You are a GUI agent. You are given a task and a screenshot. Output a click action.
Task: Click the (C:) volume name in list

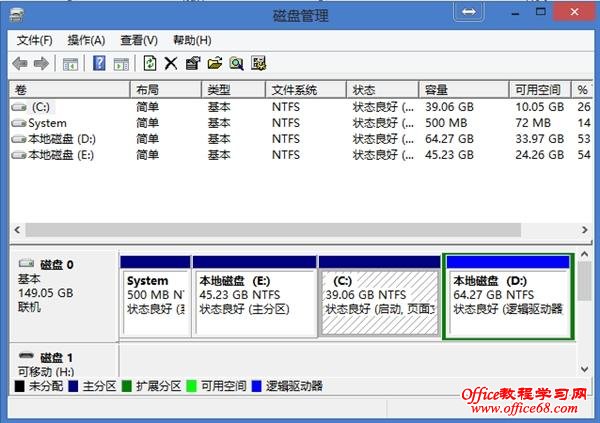coord(41,107)
